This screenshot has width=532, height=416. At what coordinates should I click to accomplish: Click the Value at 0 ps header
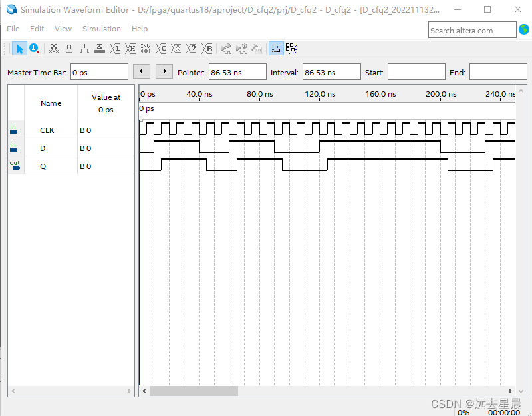pos(106,103)
